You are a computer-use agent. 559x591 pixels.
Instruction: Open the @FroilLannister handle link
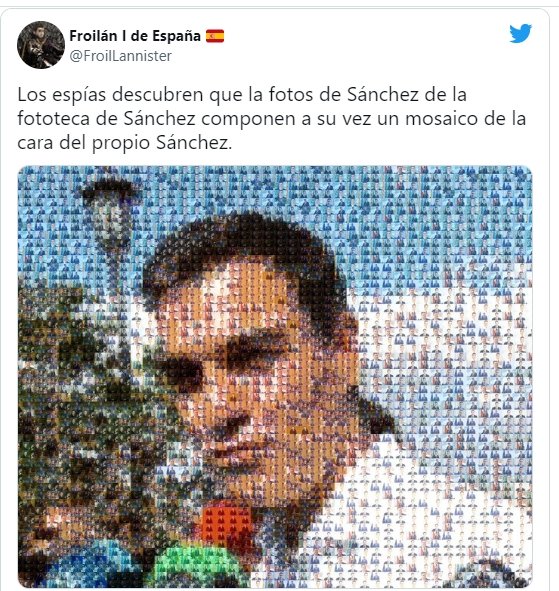point(121,56)
